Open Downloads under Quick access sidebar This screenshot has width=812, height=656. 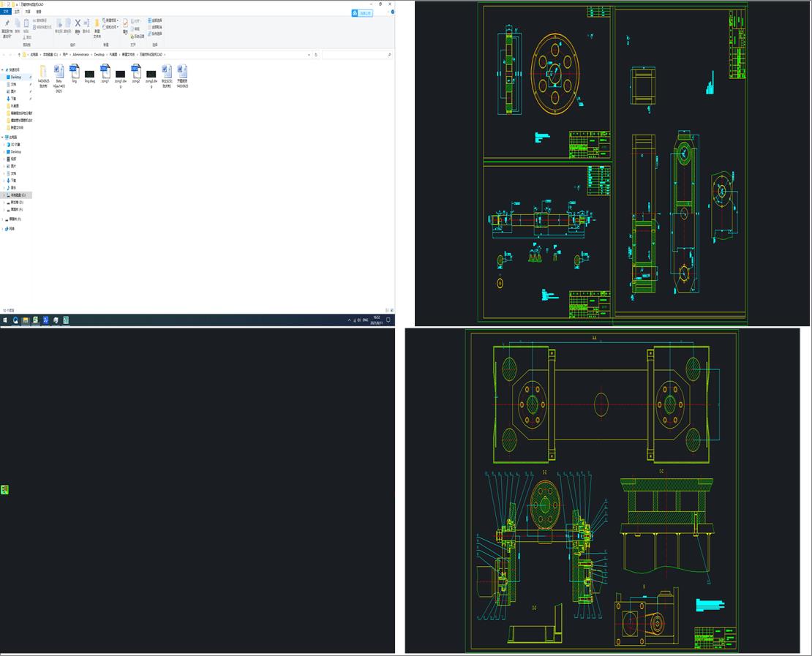click(13, 99)
